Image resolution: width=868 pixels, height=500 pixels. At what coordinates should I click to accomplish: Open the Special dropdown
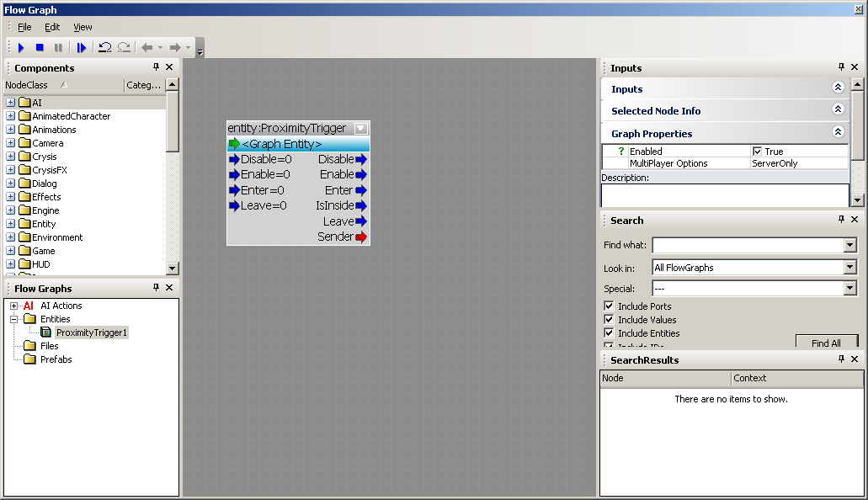(x=850, y=289)
